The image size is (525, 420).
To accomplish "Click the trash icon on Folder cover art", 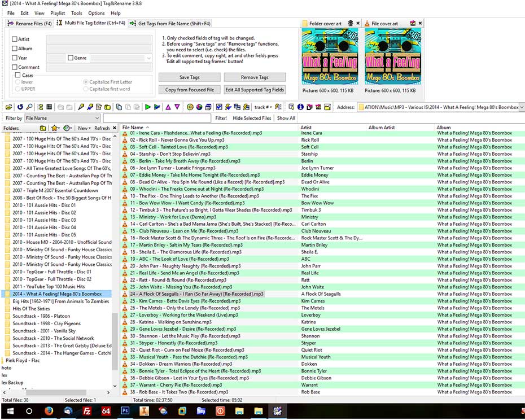I will click(x=350, y=23).
